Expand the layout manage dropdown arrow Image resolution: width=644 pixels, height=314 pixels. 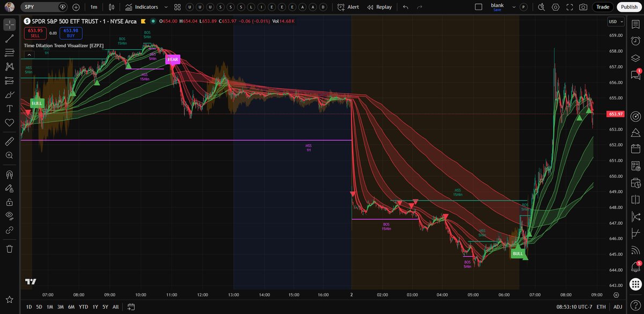pyautogui.click(x=514, y=7)
